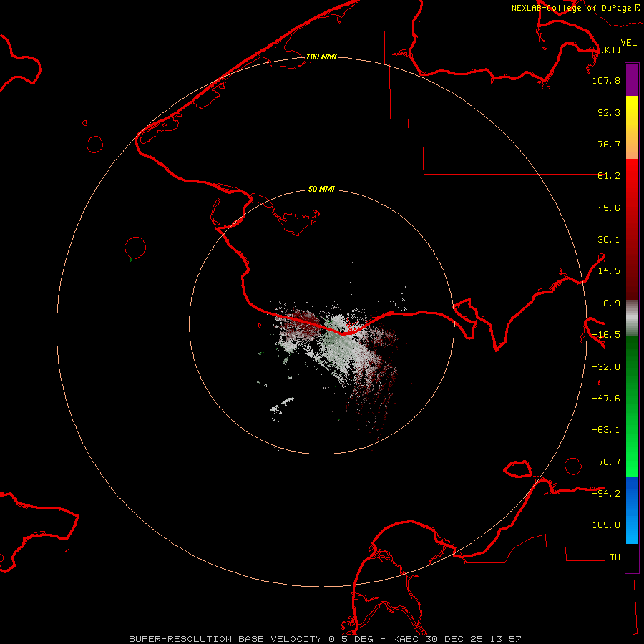Select the -63.1 legend value
The image size is (644, 644).
click(606, 430)
